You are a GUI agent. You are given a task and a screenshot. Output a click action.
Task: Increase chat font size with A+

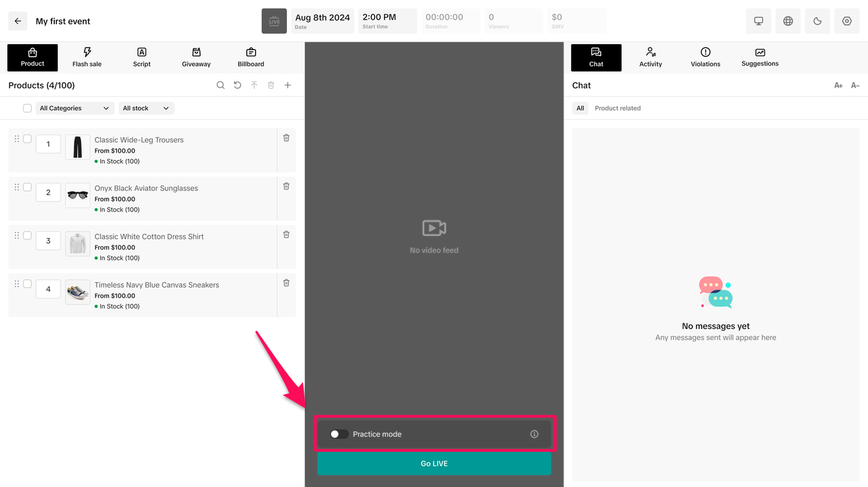pos(838,85)
